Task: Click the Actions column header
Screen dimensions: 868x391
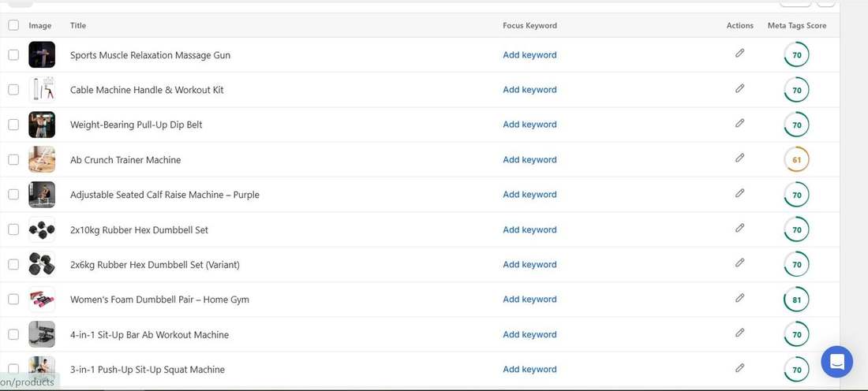Action: [x=740, y=25]
